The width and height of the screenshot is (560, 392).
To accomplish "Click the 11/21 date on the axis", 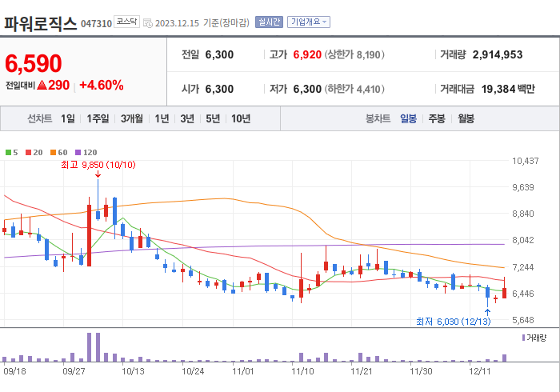I will point(362,371).
